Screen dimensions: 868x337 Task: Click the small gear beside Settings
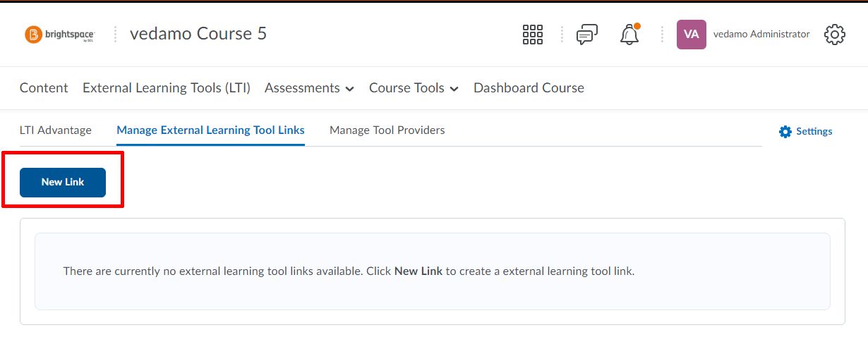pos(785,131)
